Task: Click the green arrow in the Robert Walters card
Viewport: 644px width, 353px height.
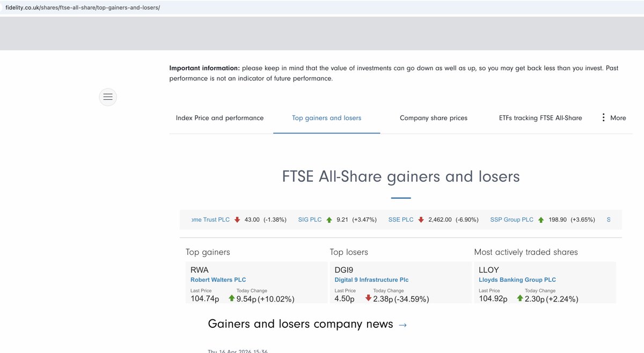Action: tap(232, 298)
